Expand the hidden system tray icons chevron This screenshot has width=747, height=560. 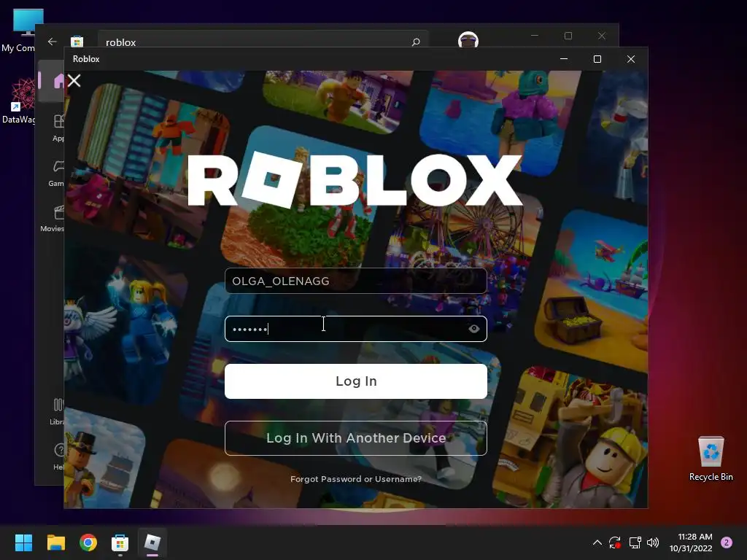(597, 542)
